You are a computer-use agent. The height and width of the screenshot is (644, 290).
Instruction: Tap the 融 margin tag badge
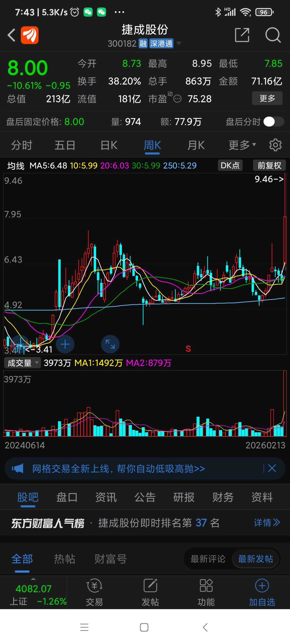coord(143,43)
